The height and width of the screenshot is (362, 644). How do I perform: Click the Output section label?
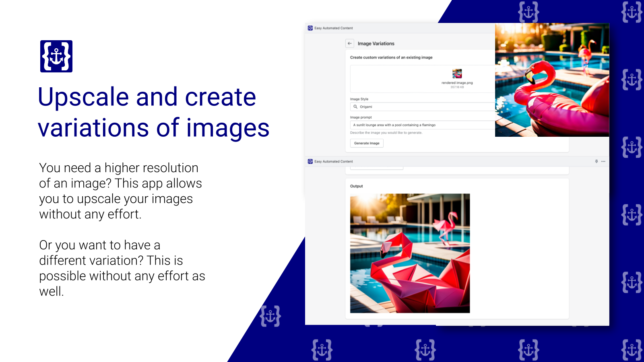tap(356, 186)
